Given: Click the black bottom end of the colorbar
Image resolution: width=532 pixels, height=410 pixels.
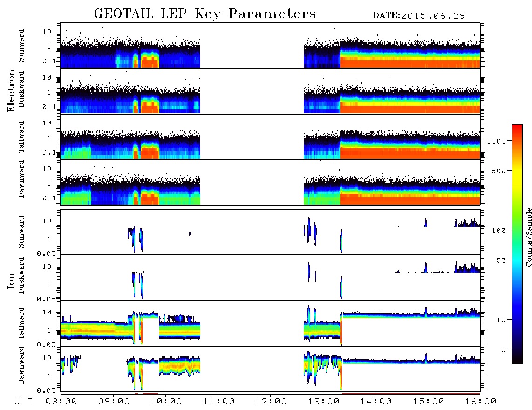Looking at the screenshot, I should pyautogui.click(x=517, y=360).
